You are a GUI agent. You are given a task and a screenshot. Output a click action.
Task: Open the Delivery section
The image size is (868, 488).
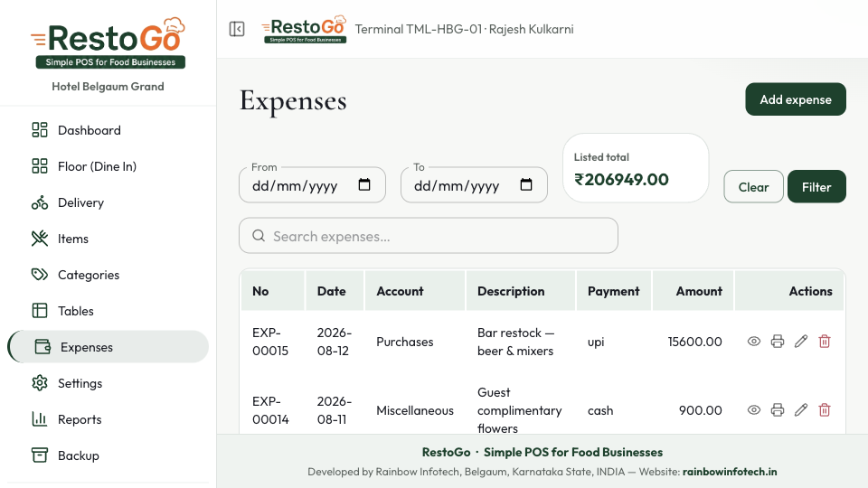108,202
